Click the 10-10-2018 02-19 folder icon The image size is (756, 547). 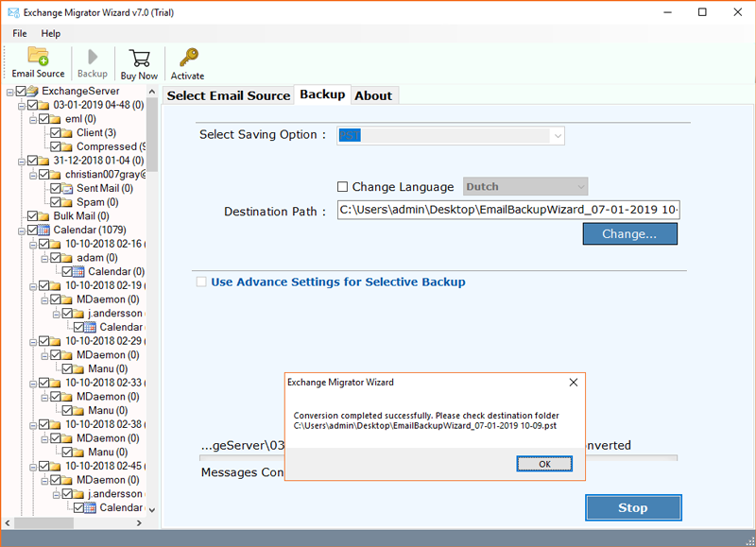pyautogui.click(x=55, y=286)
